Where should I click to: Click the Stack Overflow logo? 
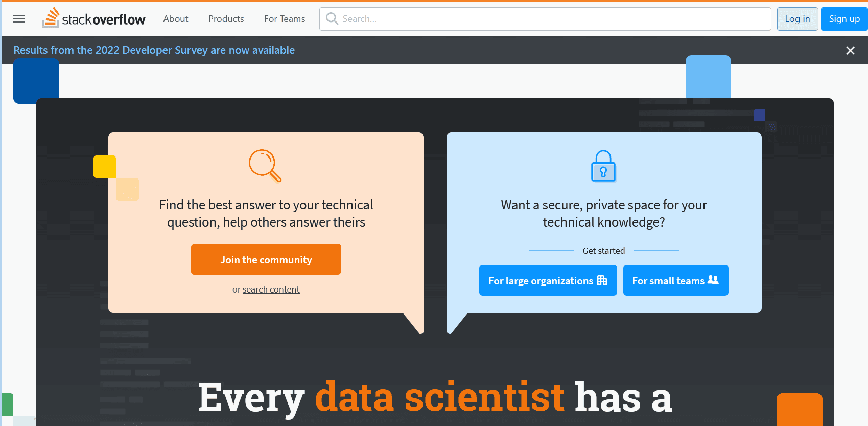coord(93,18)
